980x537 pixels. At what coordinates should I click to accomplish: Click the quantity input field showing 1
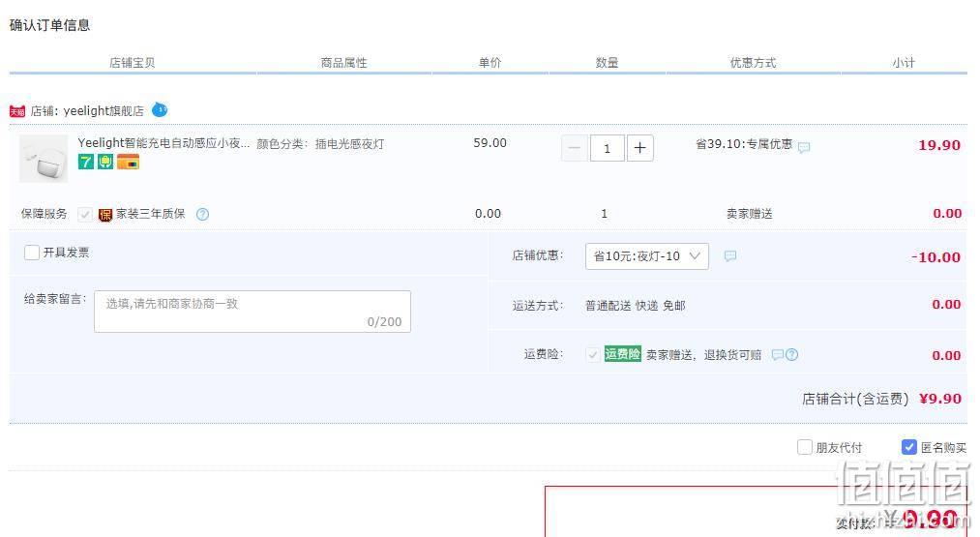point(607,148)
